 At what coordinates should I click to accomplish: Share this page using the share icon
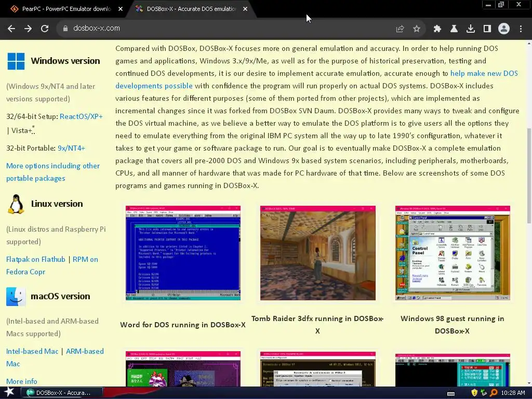[x=400, y=29]
